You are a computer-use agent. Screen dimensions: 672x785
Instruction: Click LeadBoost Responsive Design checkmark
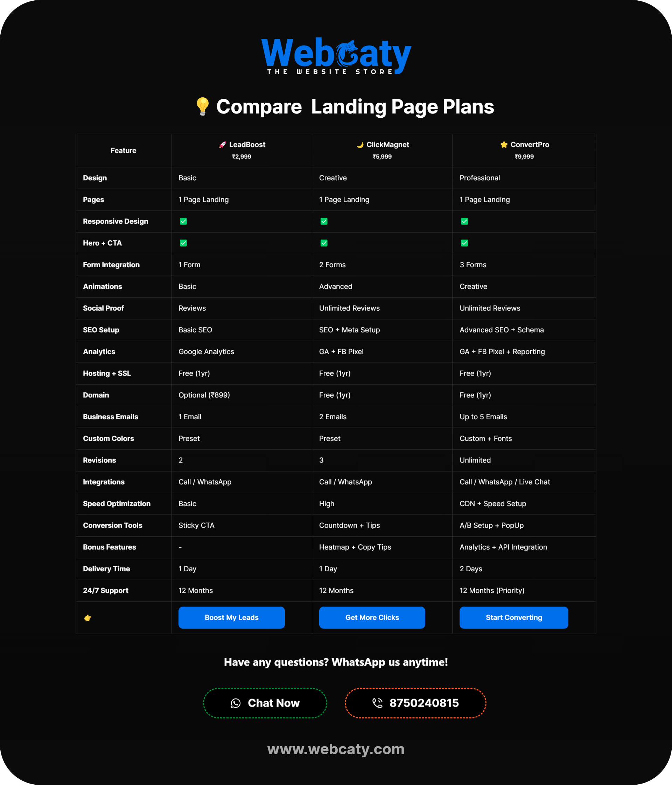pos(183,221)
